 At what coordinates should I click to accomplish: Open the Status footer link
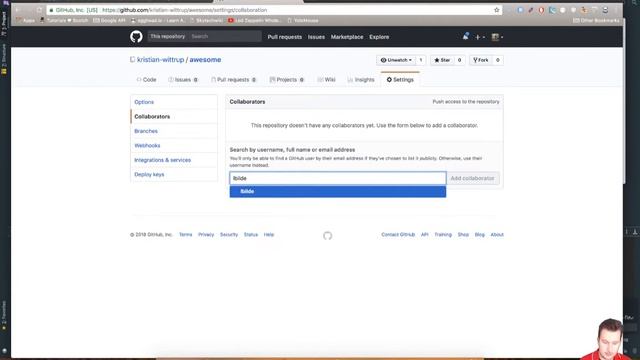point(251,235)
